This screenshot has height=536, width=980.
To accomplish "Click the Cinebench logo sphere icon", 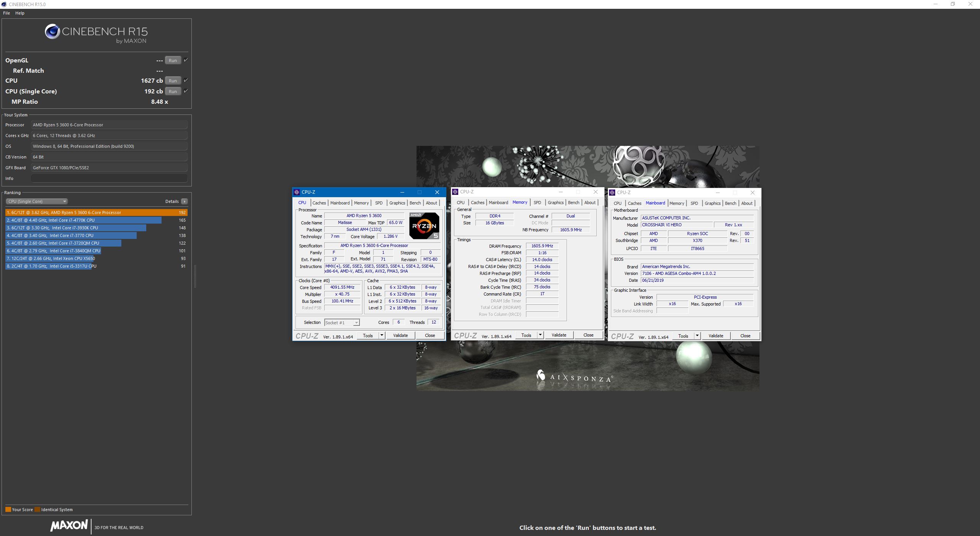I will coord(52,31).
